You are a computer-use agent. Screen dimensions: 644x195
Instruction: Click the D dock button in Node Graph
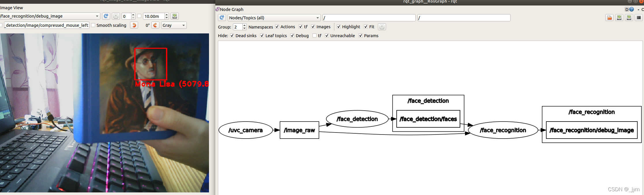click(x=627, y=10)
